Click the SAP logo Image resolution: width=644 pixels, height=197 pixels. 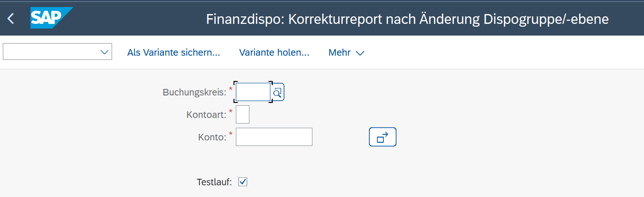(50, 18)
